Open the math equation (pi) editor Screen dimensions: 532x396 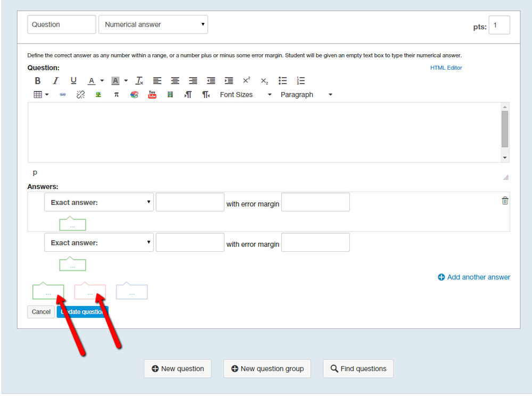[x=116, y=95]
